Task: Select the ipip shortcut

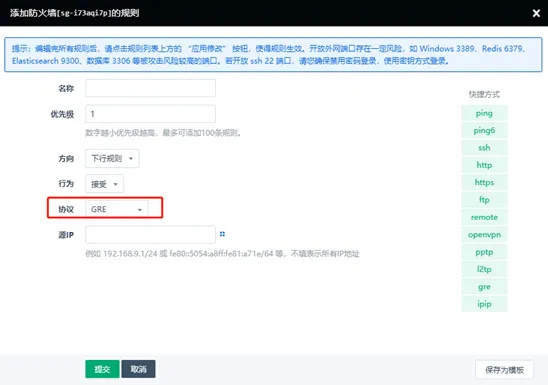Action: point(484,304)
